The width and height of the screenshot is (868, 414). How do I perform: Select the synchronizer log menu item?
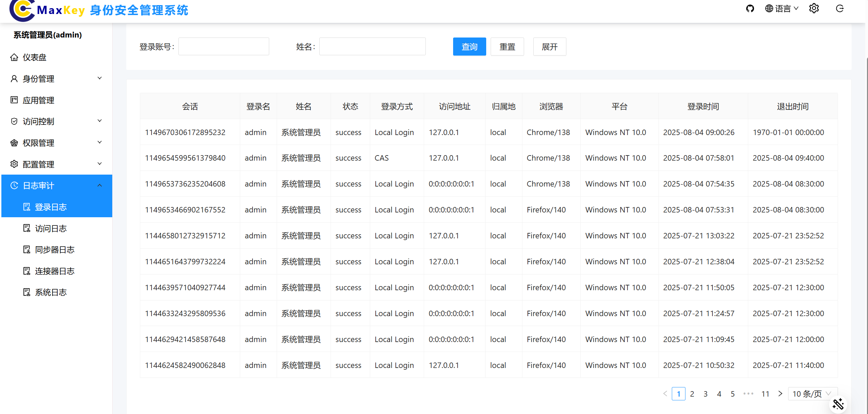click(55, 250)
